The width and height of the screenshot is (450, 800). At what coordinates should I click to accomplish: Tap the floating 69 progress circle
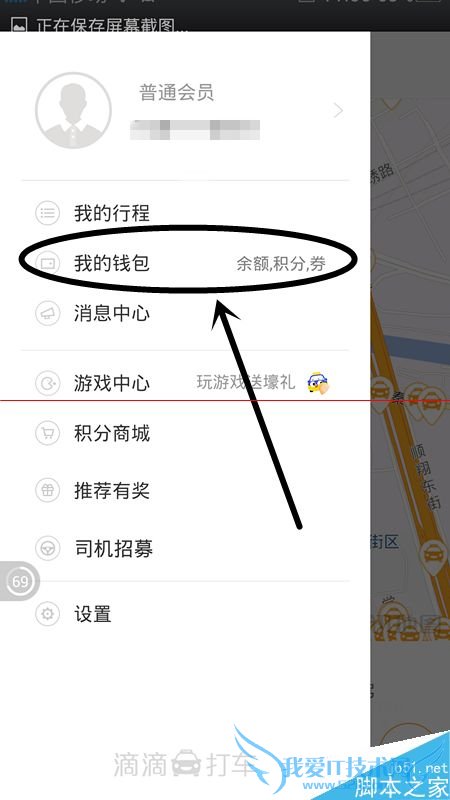tap(20, 581)
